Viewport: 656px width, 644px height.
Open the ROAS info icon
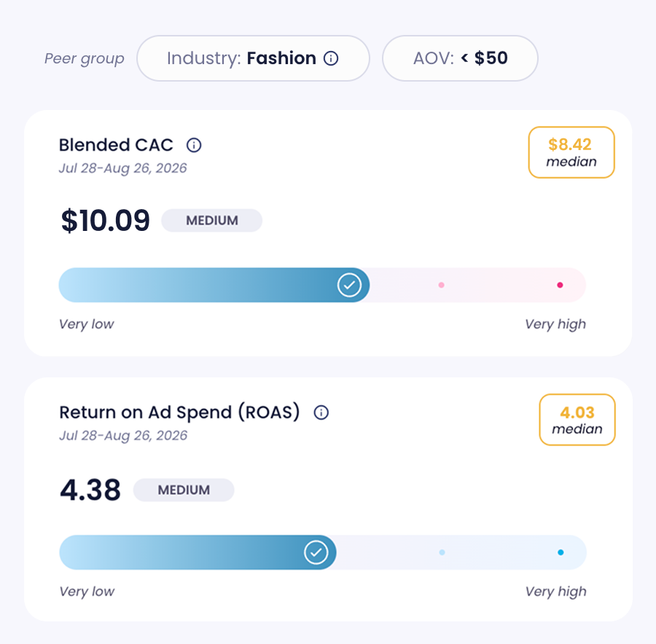coord(321,413)
